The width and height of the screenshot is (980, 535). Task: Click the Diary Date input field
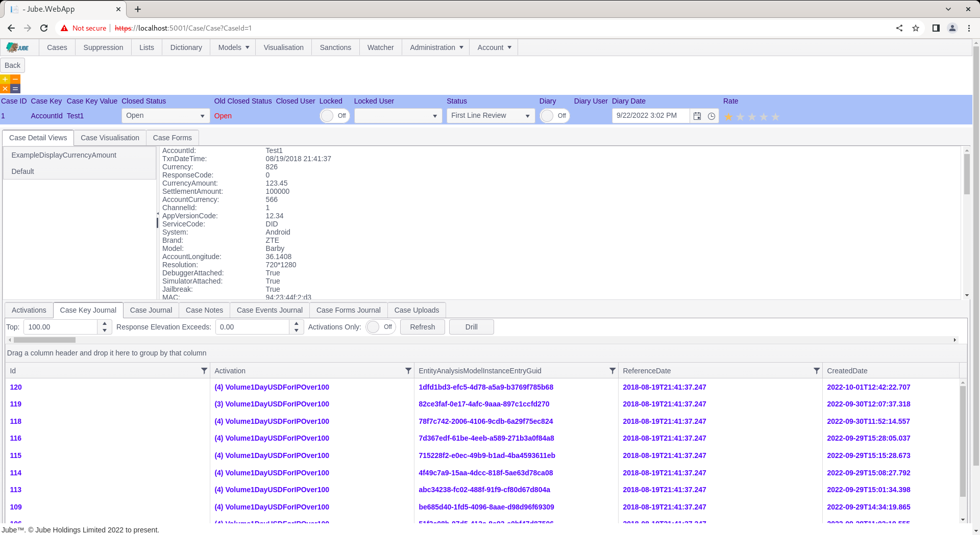[651, 116]
